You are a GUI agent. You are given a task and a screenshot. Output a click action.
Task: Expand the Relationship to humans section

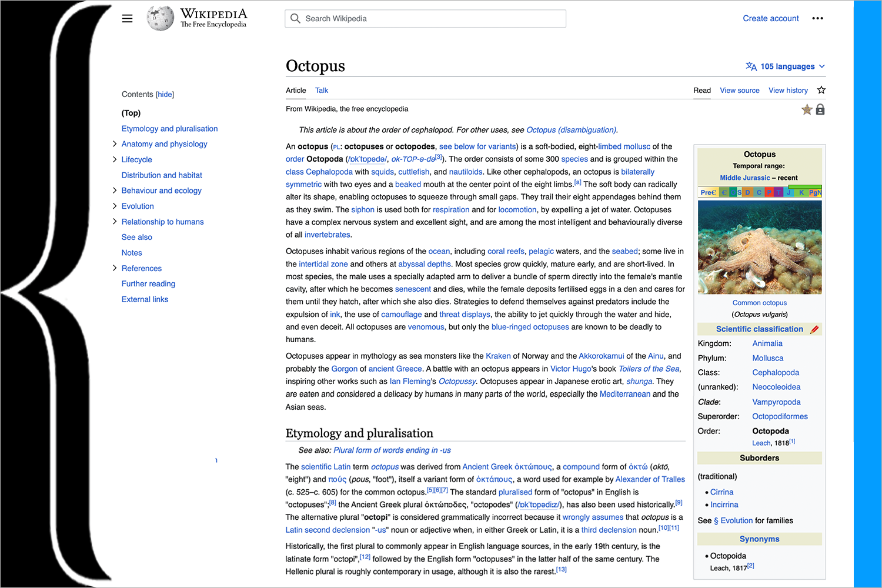point(115,222)
